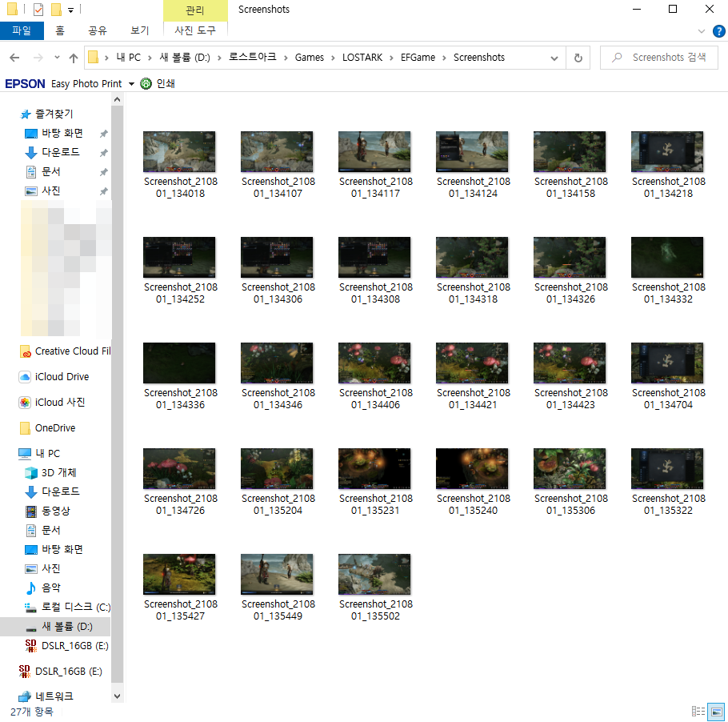This screenshot has width=728, height=722.
Task: Open iCloud 사진 in the sidebar
Action: 51,403
